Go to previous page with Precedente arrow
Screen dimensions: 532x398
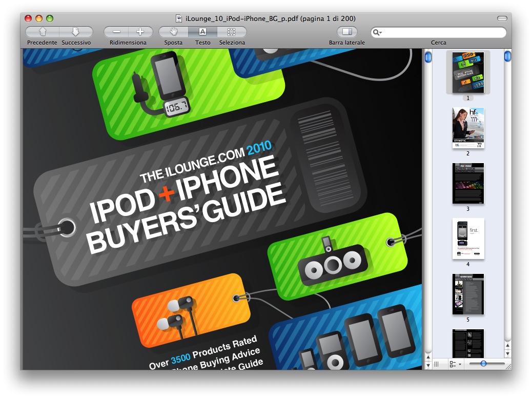(42, 32)
